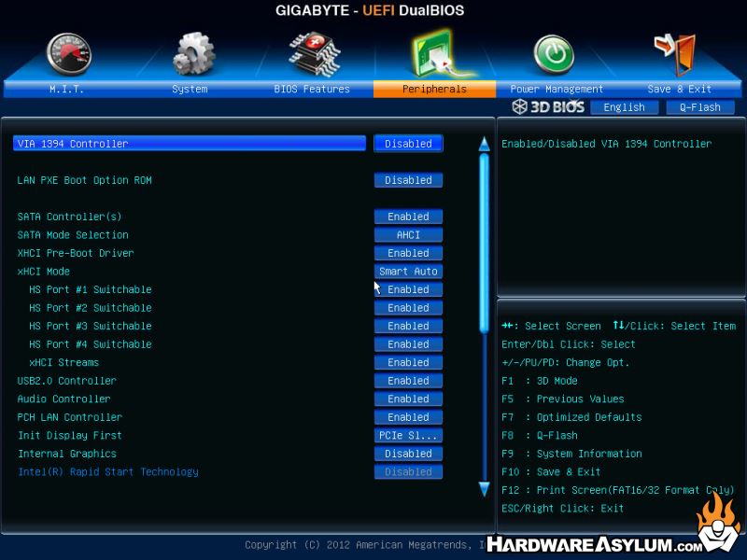Viewport: 747px width, 560px height.
Task: Click the 'F10 : Save & Exit' help line
Action: (x=551, y=472)
